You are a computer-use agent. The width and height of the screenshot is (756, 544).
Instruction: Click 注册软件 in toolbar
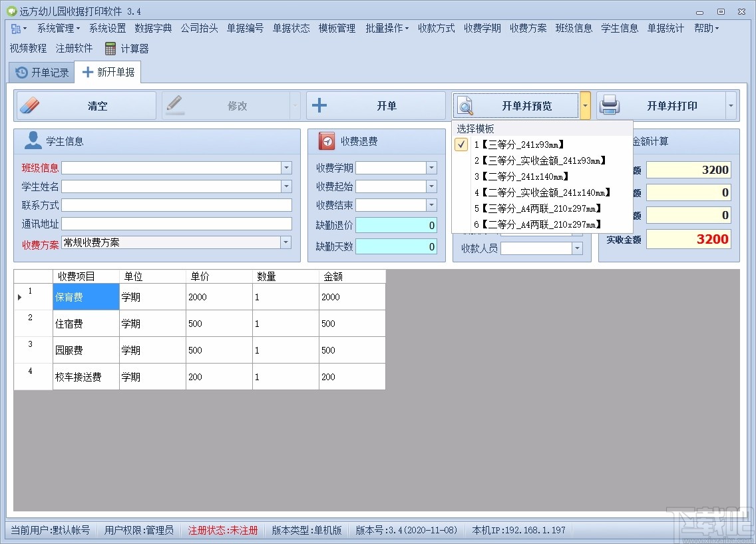(75, 48)
